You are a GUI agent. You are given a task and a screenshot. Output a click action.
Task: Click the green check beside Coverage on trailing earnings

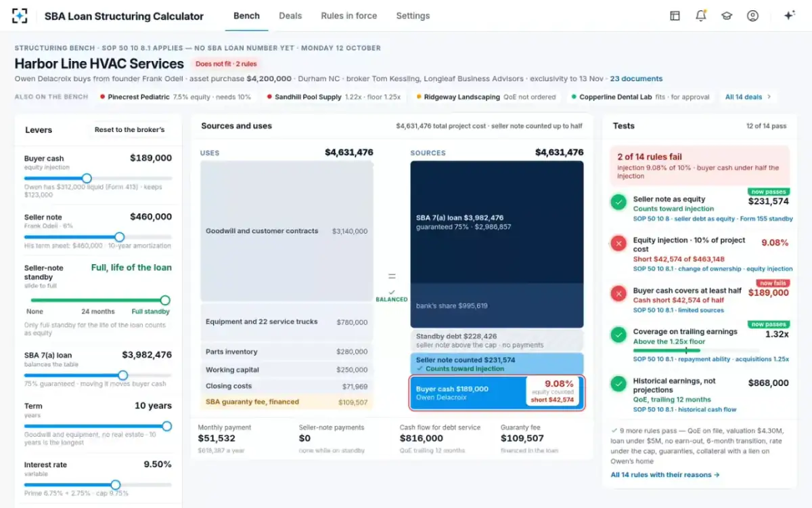(618, 335)
